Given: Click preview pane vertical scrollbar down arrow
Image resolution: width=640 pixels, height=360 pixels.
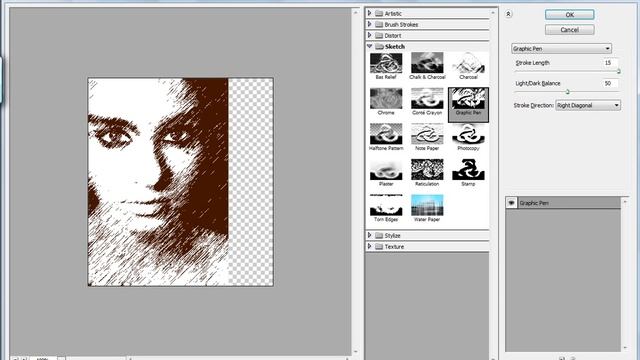Looking at the screenshot, I should click(356, 351).
